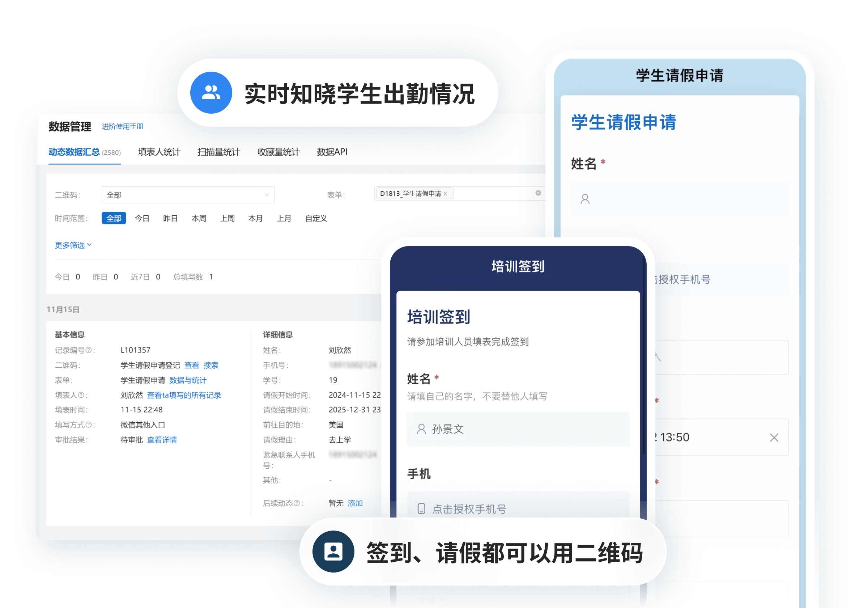This screenshot has height=608, width=868.
Task: Expand 更多筛选 filters
Action: 73,245
